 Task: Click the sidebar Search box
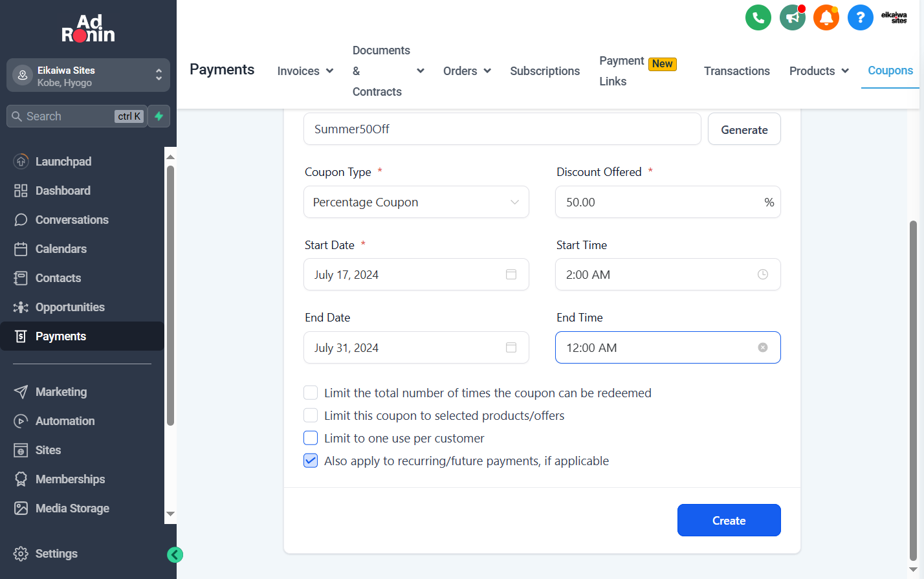coord(76,116)
